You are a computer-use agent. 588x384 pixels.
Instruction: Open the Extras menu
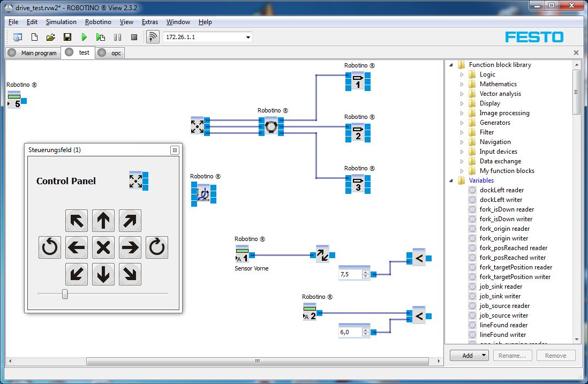pyautogui.click(x=149, y=22)
